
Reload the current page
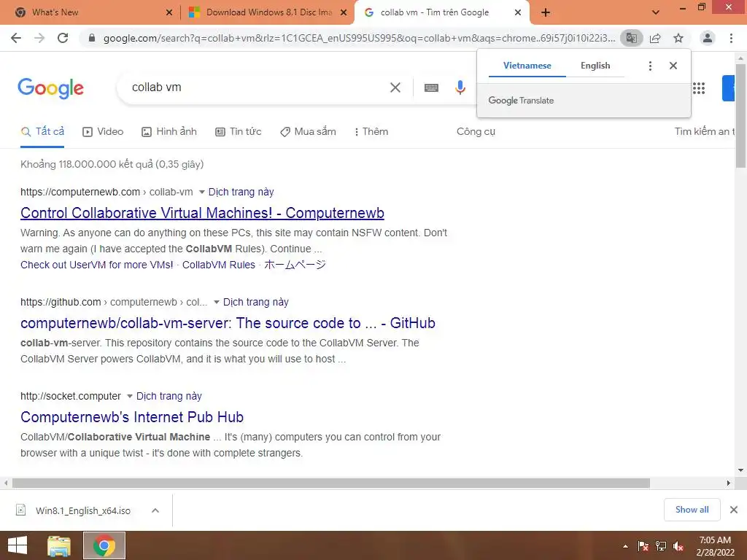[x=63, y=38]
